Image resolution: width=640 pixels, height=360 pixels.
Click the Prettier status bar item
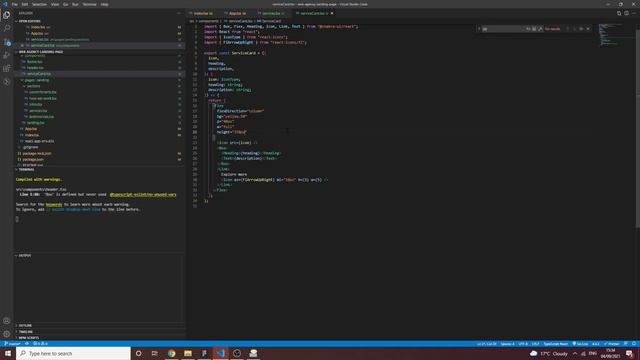tap(612, 344)
